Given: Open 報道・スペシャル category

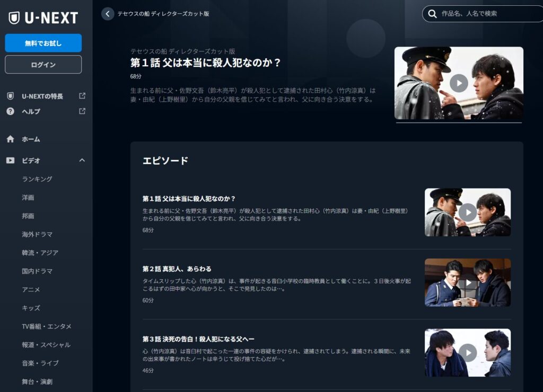Looking at the screenshot, I should (x=46, y=345).
